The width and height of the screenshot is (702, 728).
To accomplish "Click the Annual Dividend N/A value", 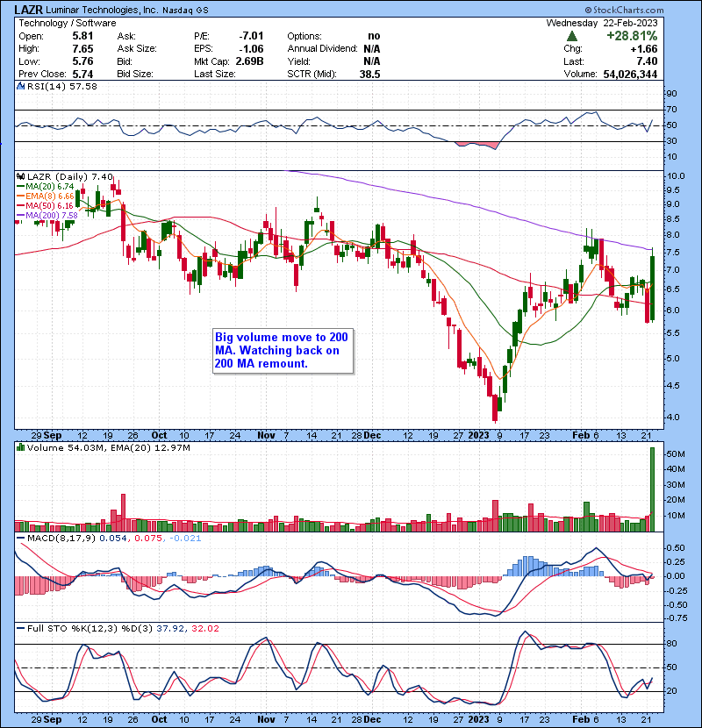I will click(372, 49).
